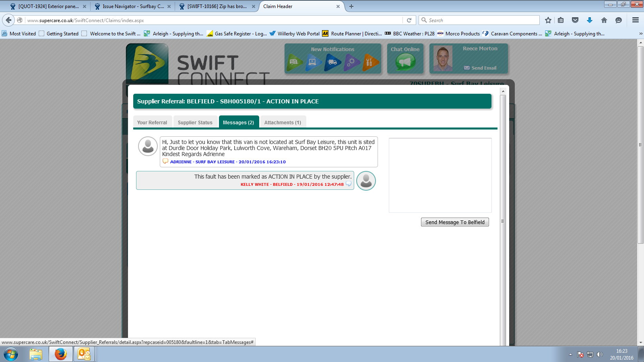Open the caravan notifications icon
This screenshot has height=362, width=644.
click(295, 62)
